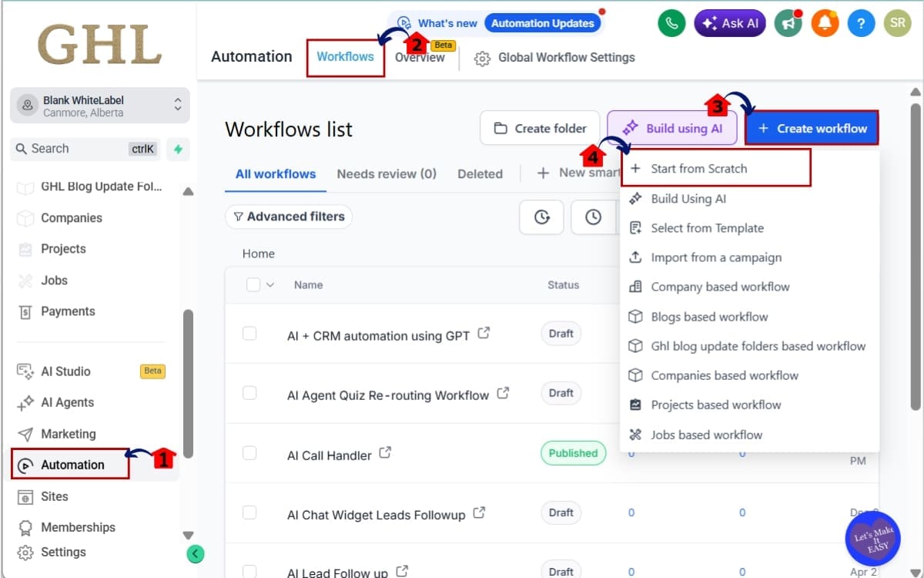Click the purple Build using AI button
The image size is (924, 578).
[673, 128]
